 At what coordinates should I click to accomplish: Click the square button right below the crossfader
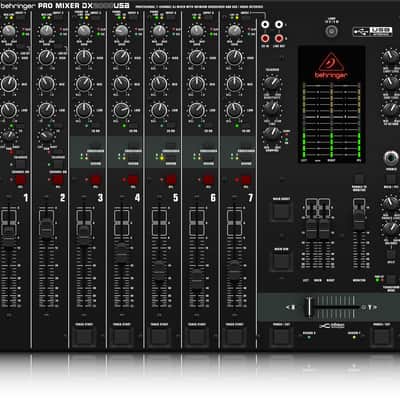tap(382, 336)
